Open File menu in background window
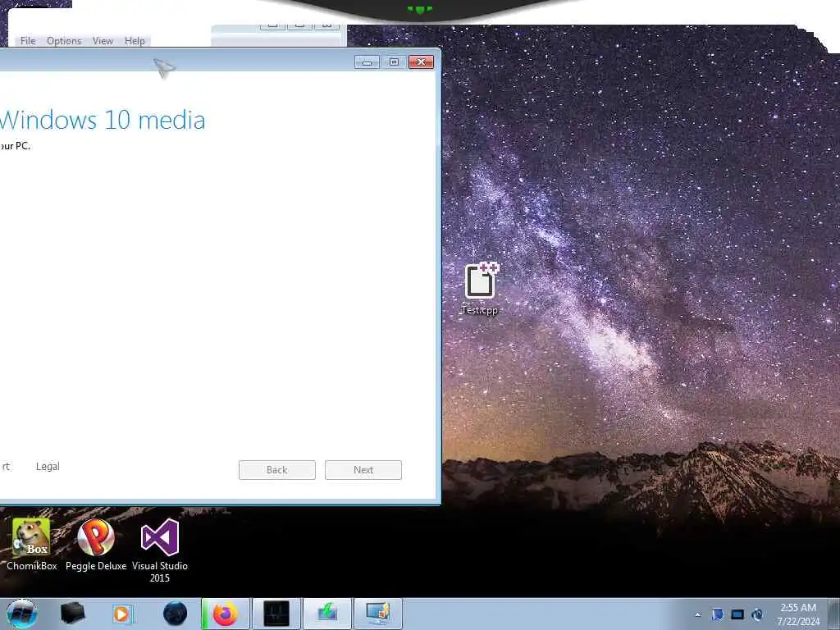This screenshot has width=840, height=630. coord(27,41)
